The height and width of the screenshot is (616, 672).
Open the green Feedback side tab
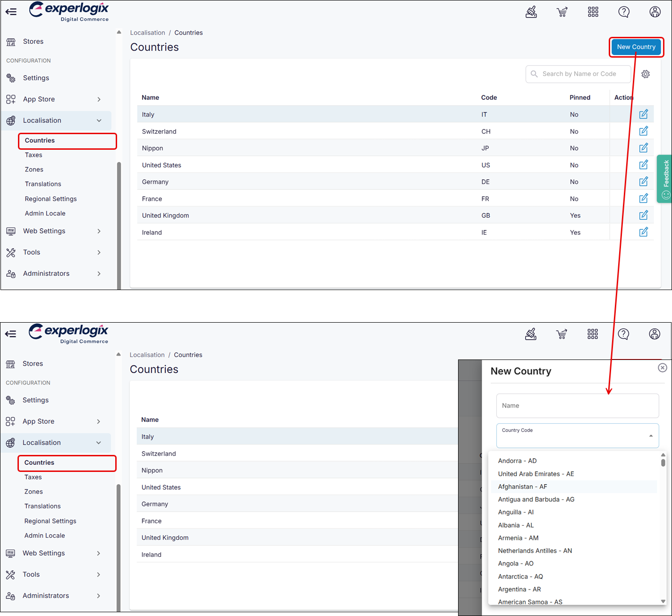[665, 179]
